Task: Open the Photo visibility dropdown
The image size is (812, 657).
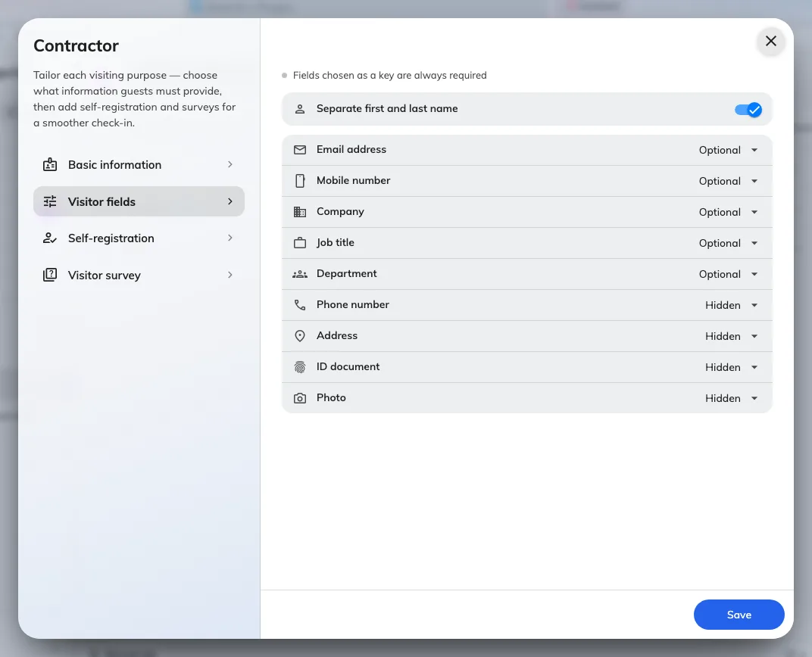Action: tap(732, 398)
